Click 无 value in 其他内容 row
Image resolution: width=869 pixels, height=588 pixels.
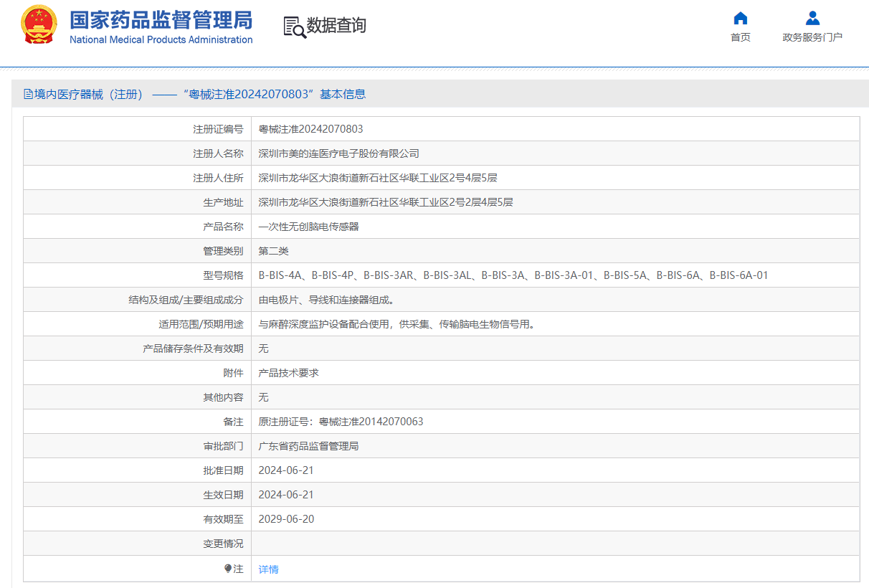(263, 397)
